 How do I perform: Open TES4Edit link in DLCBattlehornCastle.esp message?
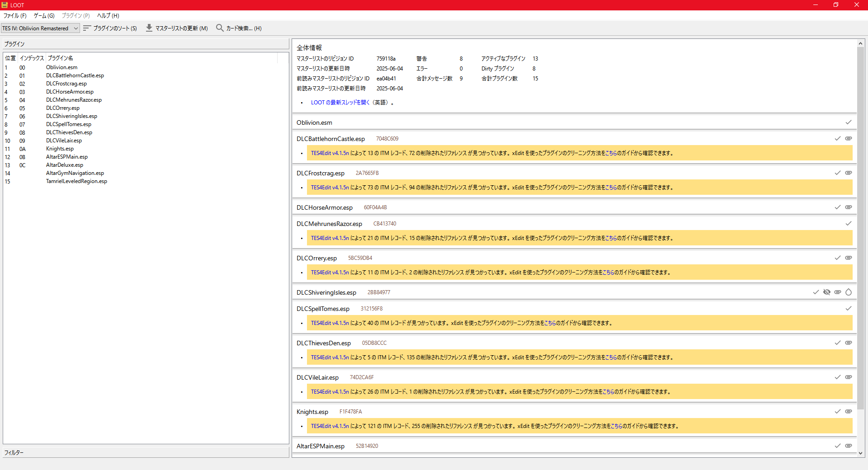(x=330, y=153)
